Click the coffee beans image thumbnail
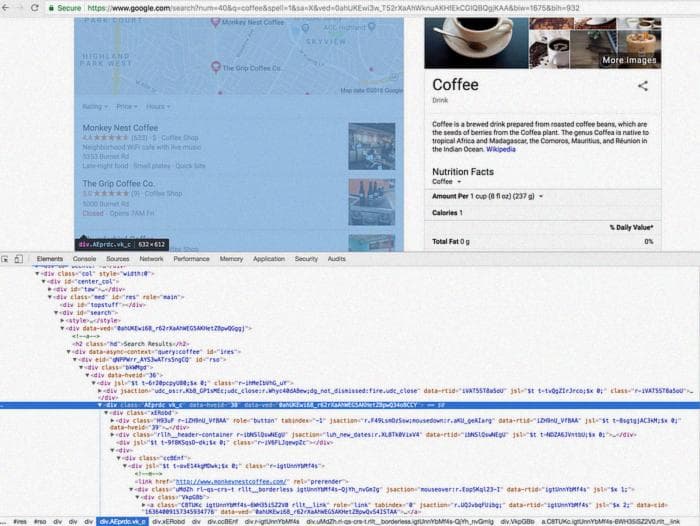The height and width of the screenshot is (526, 700). (x=549, y=49)
